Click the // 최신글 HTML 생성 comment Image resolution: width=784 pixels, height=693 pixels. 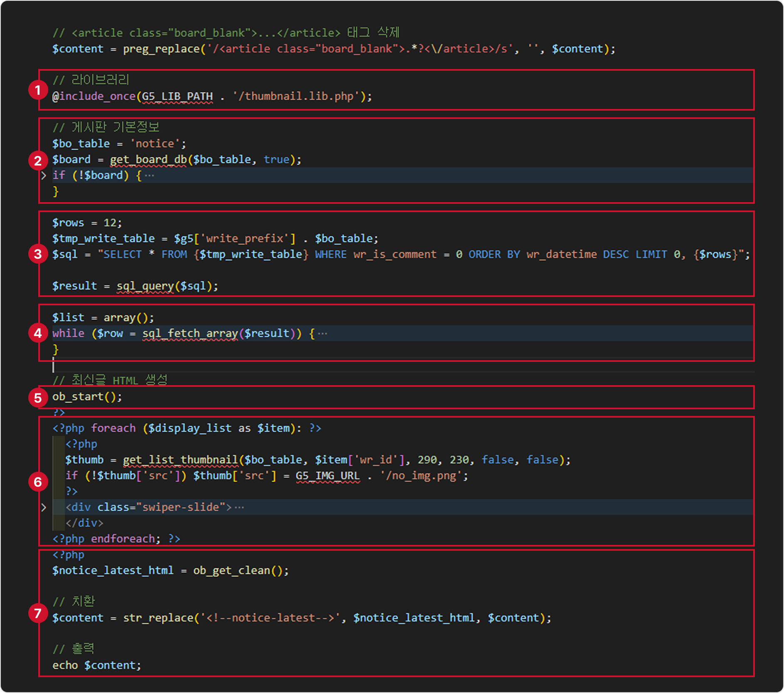coord(110,380)
